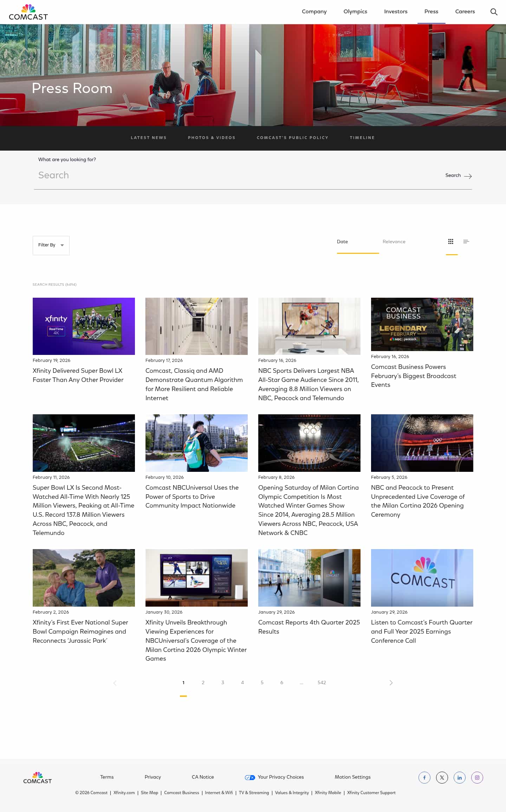Open the data center quantum algorithm thumbnail
The image size is (506, 812).
196,326
